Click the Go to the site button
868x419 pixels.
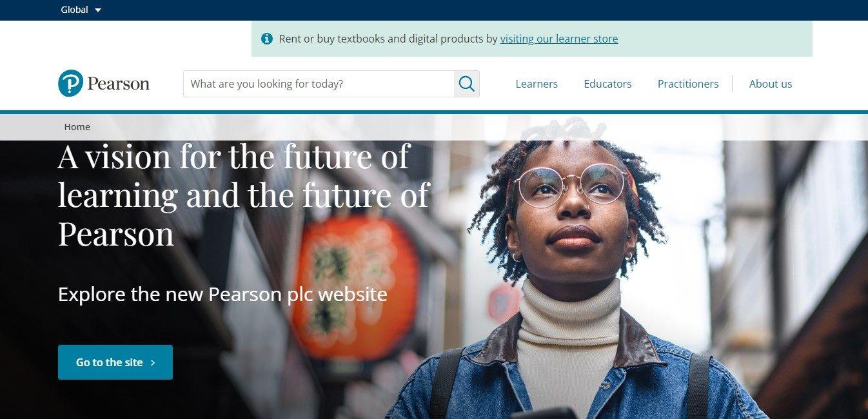tap(115, 362)
